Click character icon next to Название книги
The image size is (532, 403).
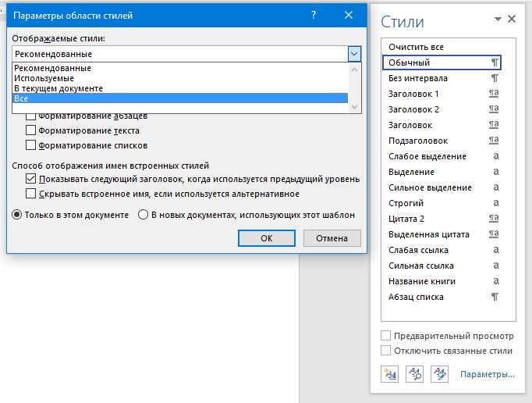pyautogui.click(x=495, y=281)
